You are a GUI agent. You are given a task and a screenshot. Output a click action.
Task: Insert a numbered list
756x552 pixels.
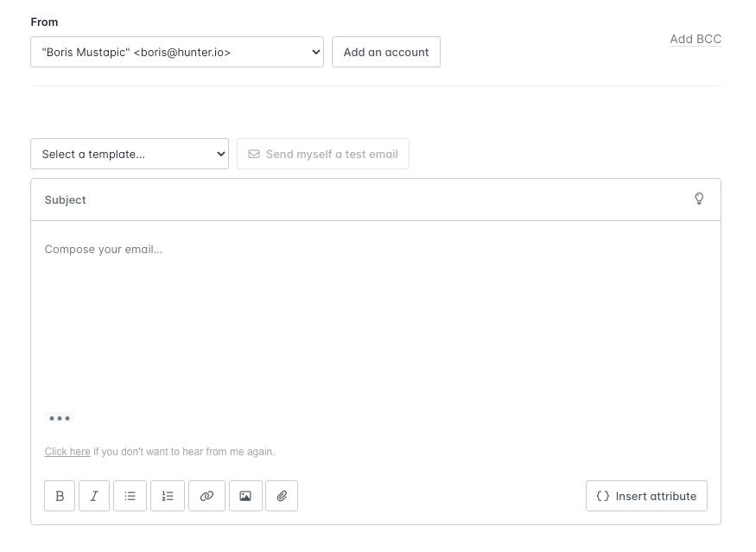[x=168, y=496]
